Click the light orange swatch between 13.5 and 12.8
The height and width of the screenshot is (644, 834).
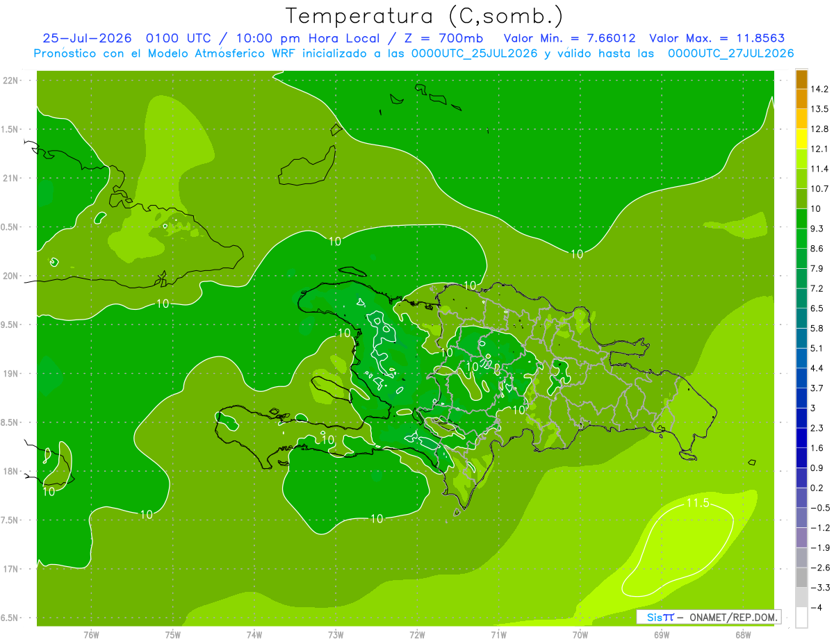tap(801, 119)
